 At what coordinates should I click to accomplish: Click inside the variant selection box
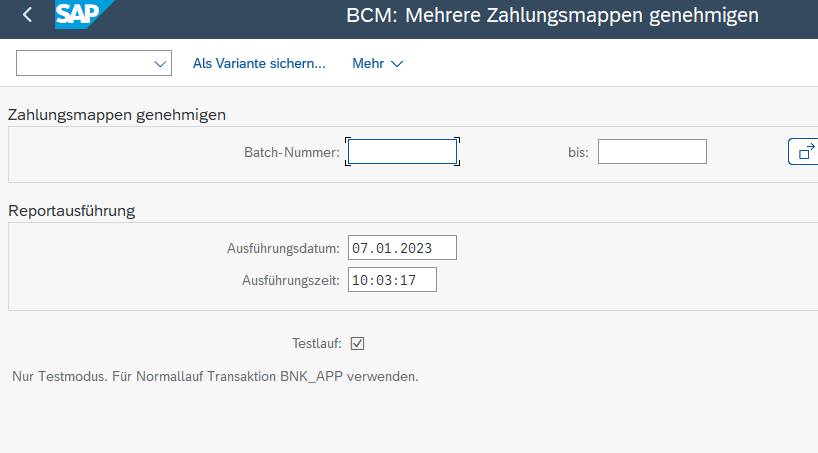[x=84, y=64]
